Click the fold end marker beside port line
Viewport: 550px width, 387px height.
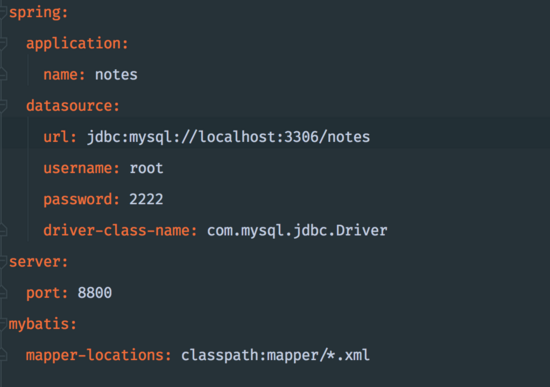[3, 293]
